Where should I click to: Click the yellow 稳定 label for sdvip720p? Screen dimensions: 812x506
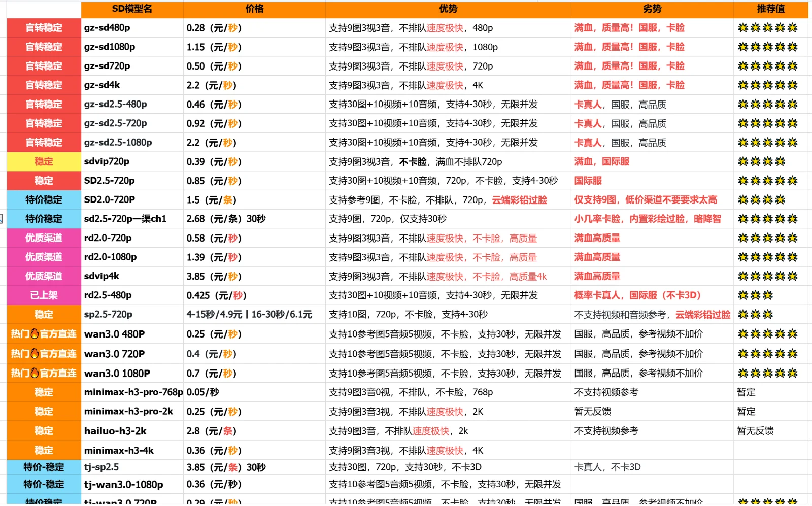tap(44, 162)
